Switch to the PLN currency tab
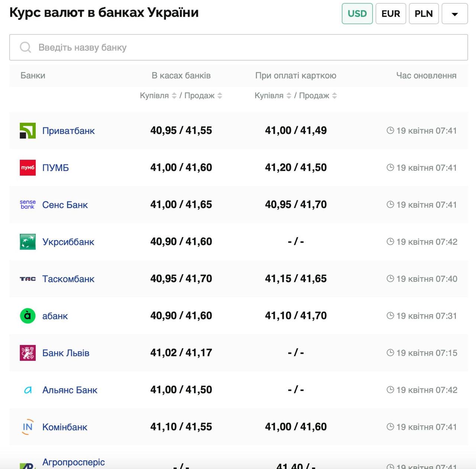The width and height of the screenshot is (476, 469). click(424, 14)
